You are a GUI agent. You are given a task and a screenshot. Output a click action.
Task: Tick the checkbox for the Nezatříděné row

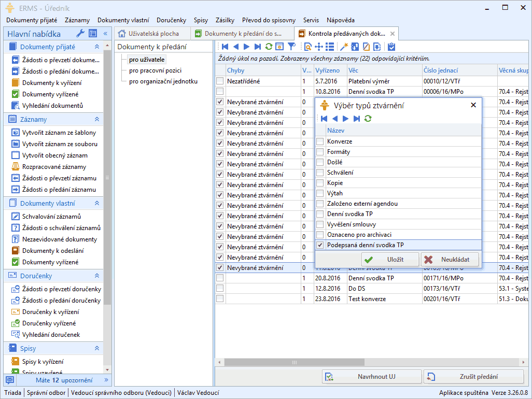[220, 81]
